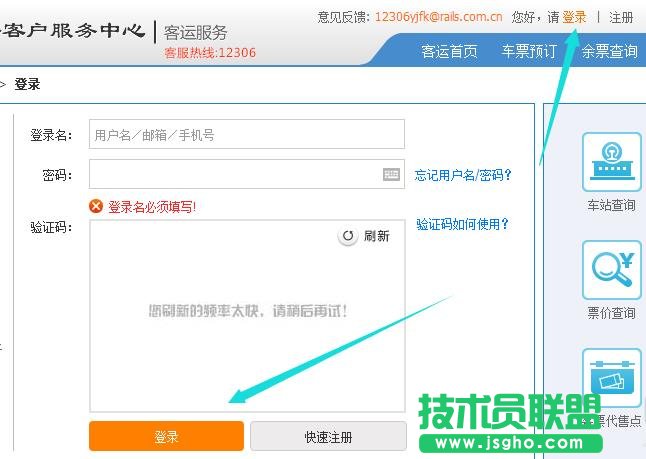This screenshot has height=459, width=646.
Task: Open the 票价查询 magnifier icon
Action: 612,270
